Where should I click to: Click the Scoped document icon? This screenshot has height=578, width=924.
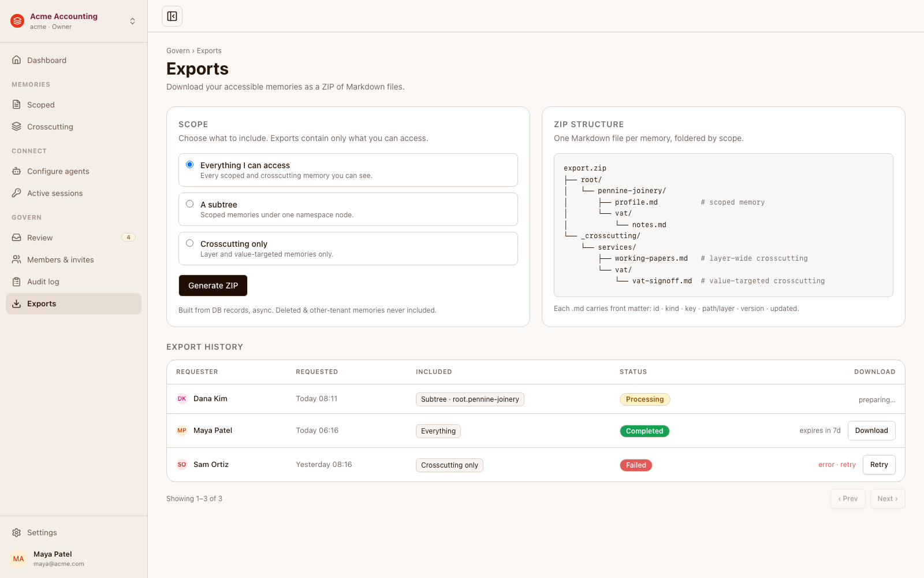tap(17, 105)
